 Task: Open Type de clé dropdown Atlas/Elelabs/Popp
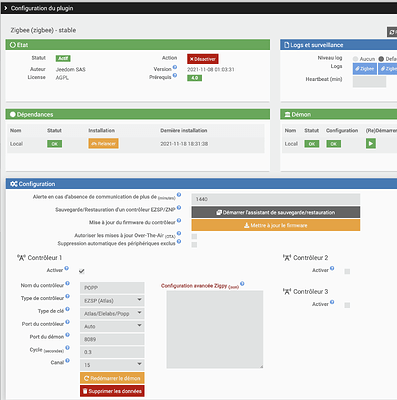tap(112, 313)
